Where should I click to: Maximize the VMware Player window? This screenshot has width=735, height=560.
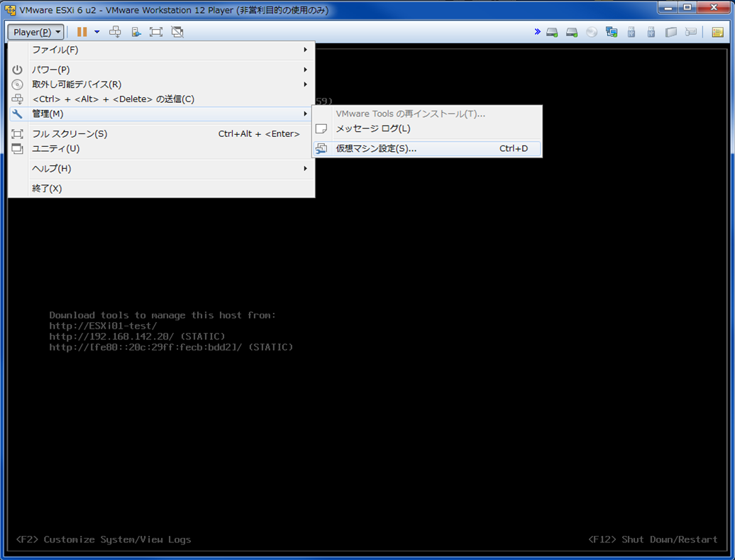(687, 8)
